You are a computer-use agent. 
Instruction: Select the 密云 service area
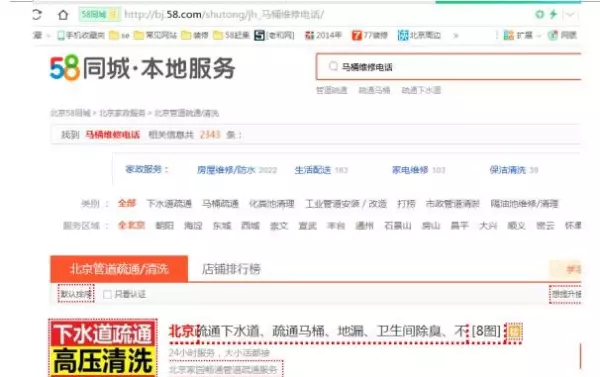pos(545,225)
